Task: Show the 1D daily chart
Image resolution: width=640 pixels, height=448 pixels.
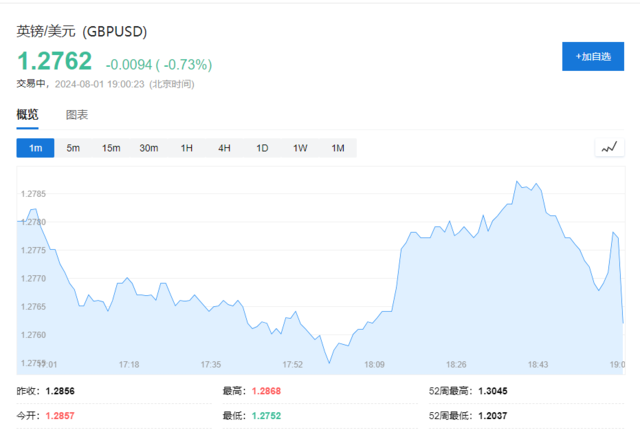Action: [262, 148]
